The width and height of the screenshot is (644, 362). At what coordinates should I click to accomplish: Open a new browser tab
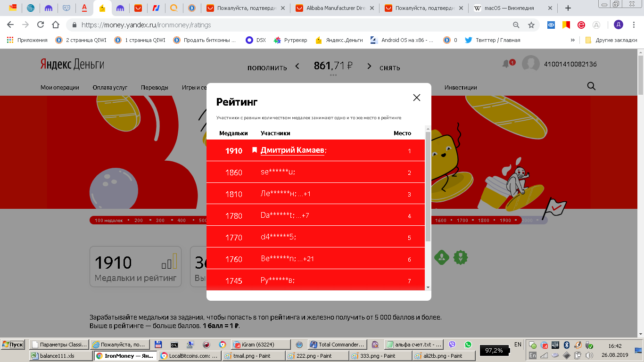568,8
